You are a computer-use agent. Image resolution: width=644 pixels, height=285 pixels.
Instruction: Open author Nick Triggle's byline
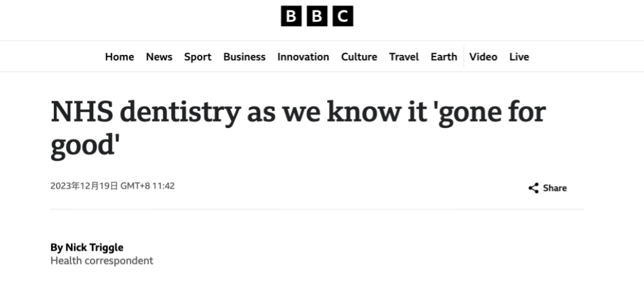click(87, 247)
